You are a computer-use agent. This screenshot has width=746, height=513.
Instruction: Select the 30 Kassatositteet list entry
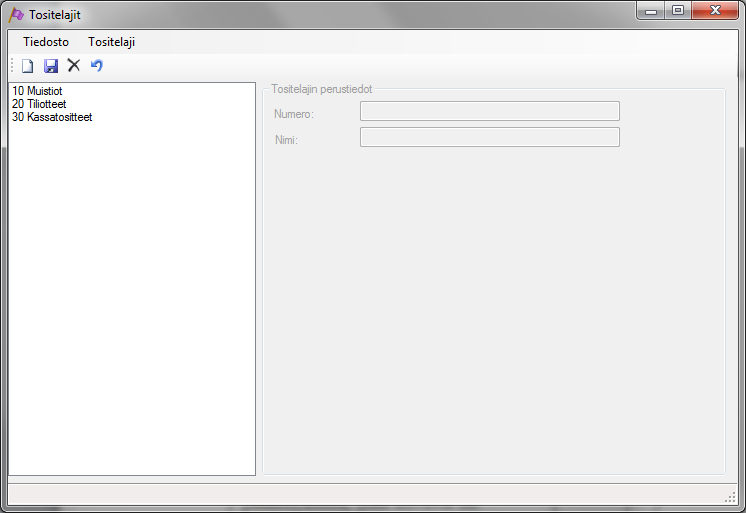point(132,117)
